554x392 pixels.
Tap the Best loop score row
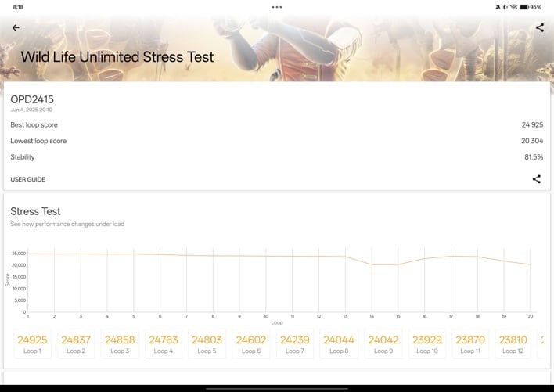(x=276, y=125)
